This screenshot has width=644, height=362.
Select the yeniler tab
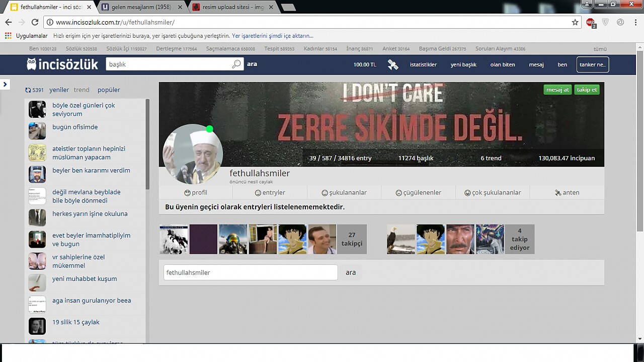tap(59, 90)
